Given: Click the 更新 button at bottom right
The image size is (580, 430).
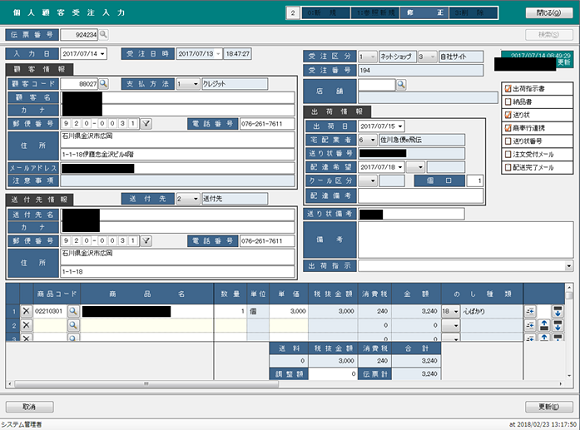Looking at the screenshot, I should tap(549, 407).
